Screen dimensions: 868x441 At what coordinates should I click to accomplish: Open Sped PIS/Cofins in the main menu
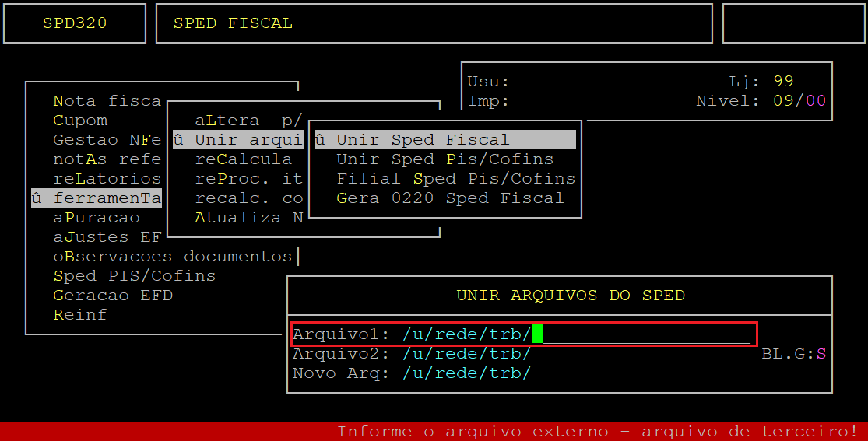click(x=135, y=276)
